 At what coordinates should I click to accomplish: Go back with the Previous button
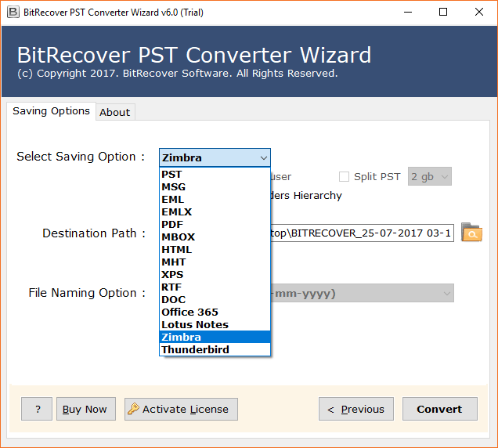tap(356, 409)
